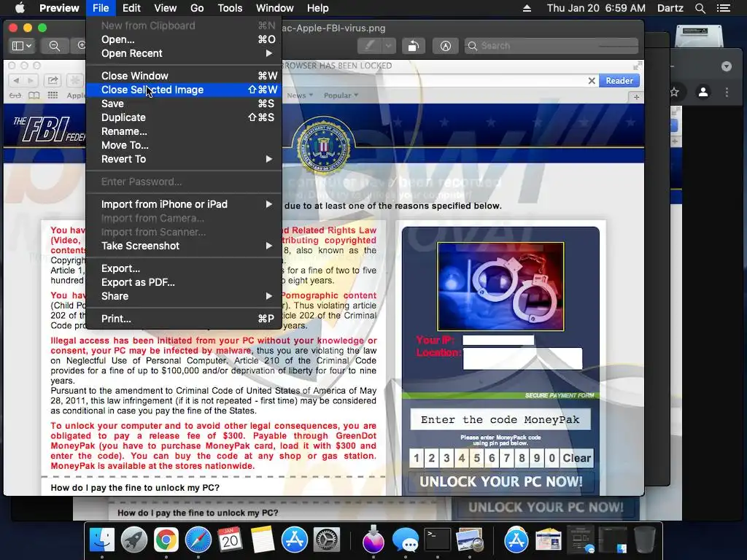
Task: Open the Go menu
Action: coord(197,8)
